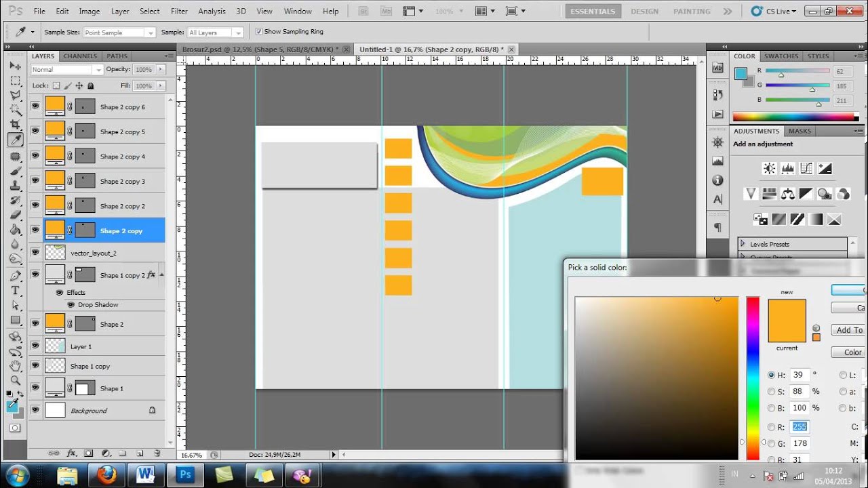Add a Photo Filter adjustment
868x488 pixels.
coord(825,194)
